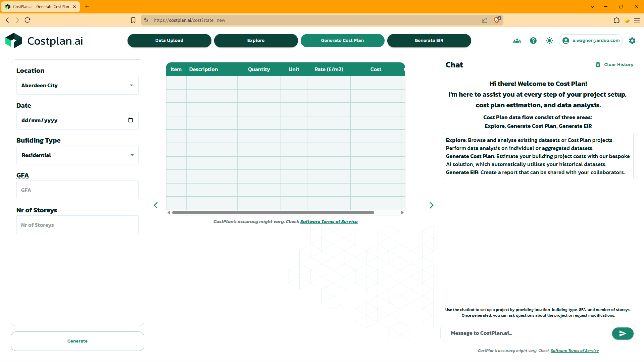Switch to the Explore section

(256, 40)
